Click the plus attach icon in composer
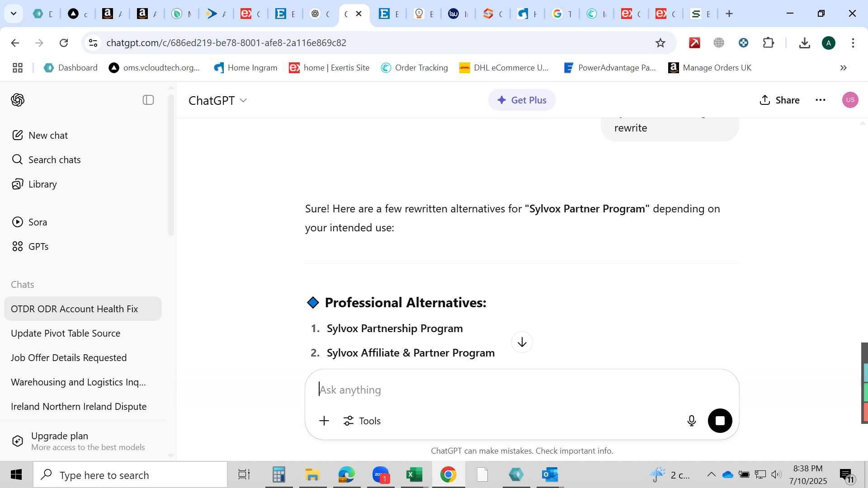The height and width of the screenshot is (488, 868). pyautogui.click(x=324, y=421)
